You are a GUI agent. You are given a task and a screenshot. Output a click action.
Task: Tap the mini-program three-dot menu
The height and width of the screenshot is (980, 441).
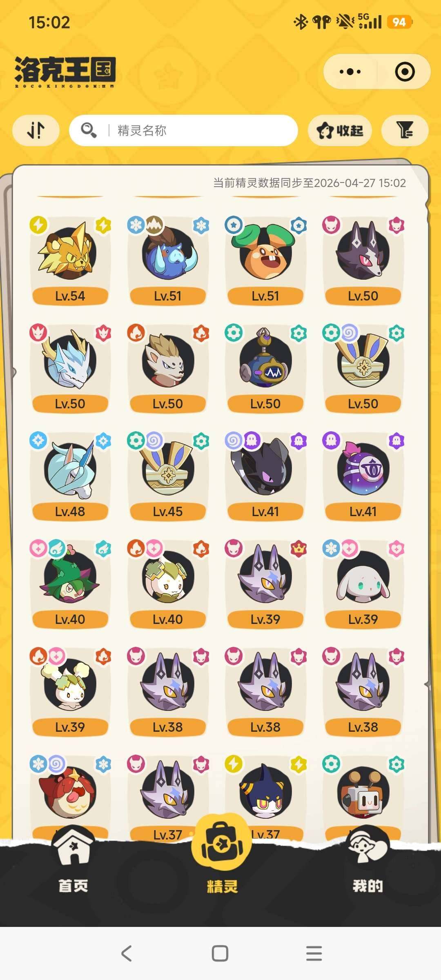pyautogui.click(x=350, y=72)
